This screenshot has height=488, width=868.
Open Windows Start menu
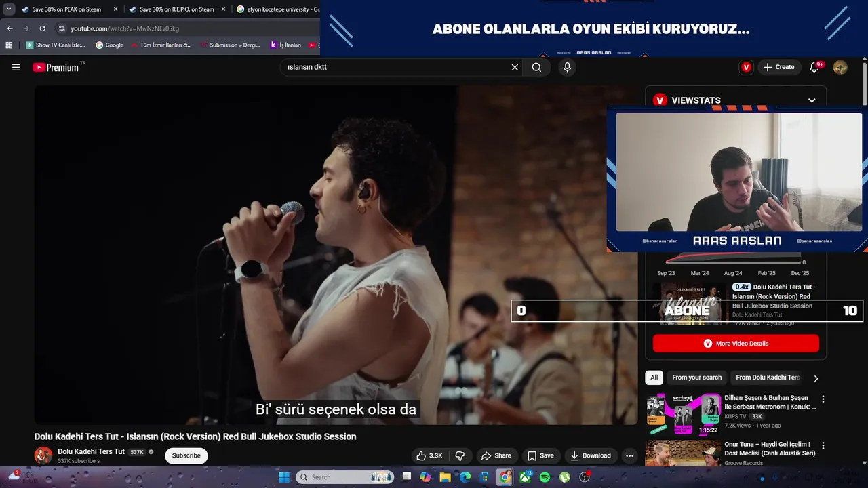[284, 477]
